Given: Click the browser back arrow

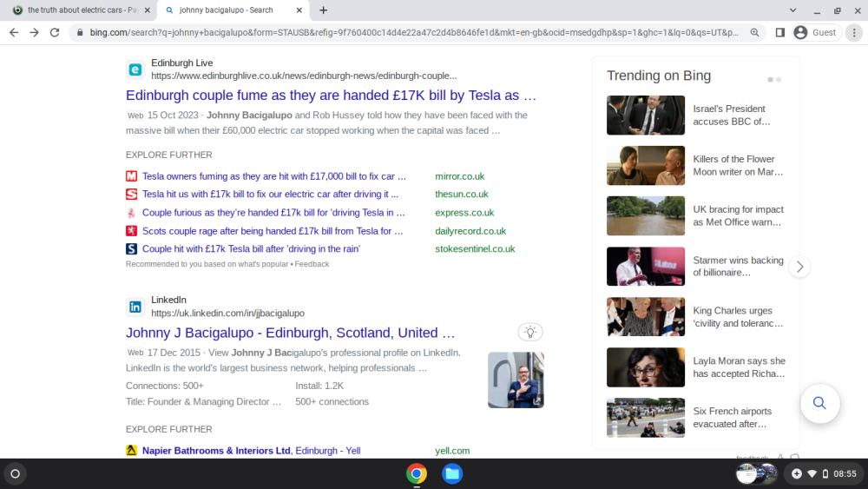Looking at the screenshot, I should coord(14,33).
